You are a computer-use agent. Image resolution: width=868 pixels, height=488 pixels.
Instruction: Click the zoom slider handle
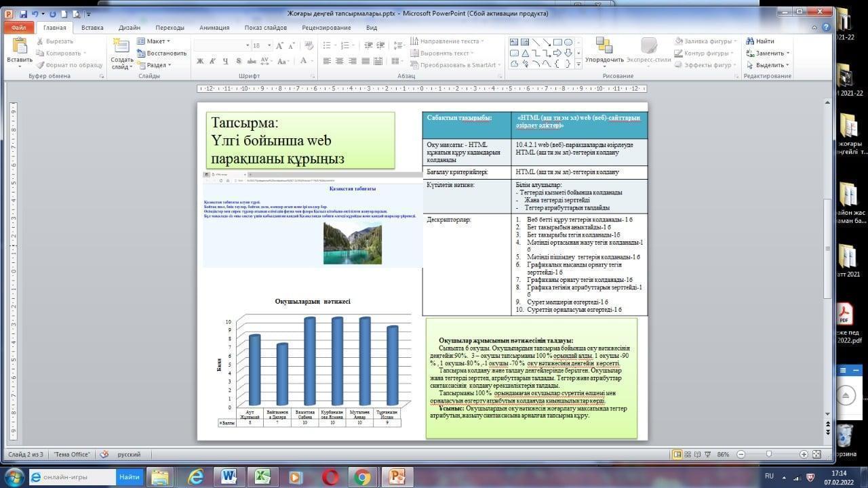tap(768, 454)
